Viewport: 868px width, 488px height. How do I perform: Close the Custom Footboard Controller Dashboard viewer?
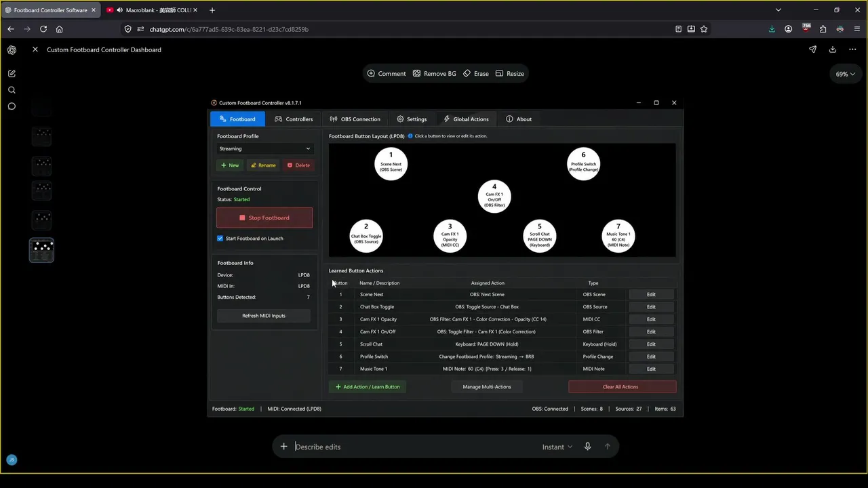click(35, 49)
